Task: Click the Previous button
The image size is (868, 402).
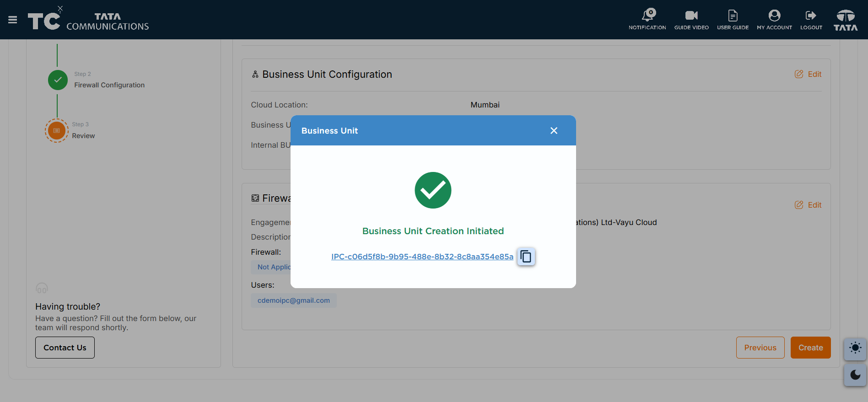Action: click(x=760, y=348)
